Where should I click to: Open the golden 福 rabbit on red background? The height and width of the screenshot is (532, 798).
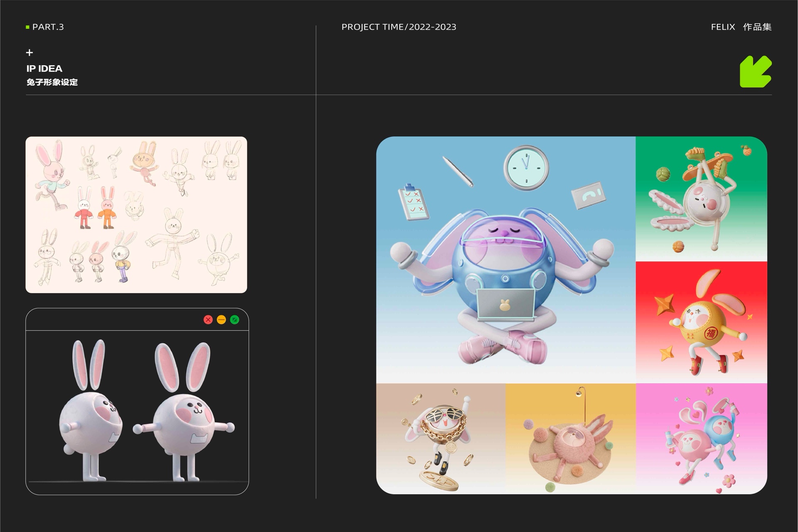tap(701, 322)
